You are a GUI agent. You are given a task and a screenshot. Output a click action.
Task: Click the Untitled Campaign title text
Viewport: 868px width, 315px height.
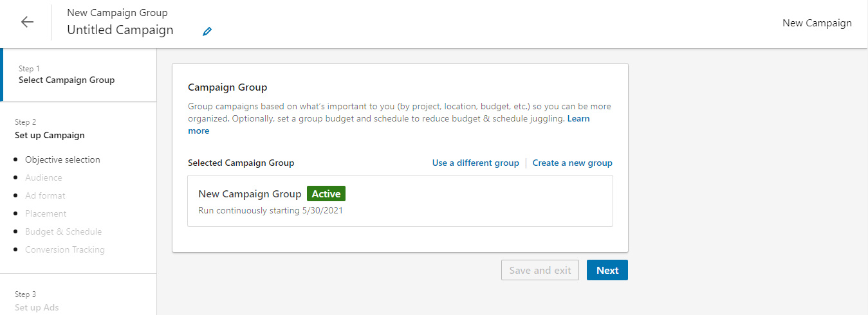click(120, 30)
